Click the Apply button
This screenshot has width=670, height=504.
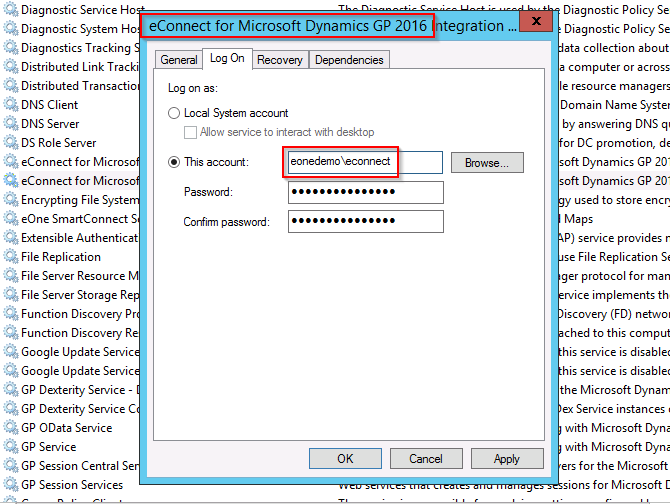pos(507,459)
